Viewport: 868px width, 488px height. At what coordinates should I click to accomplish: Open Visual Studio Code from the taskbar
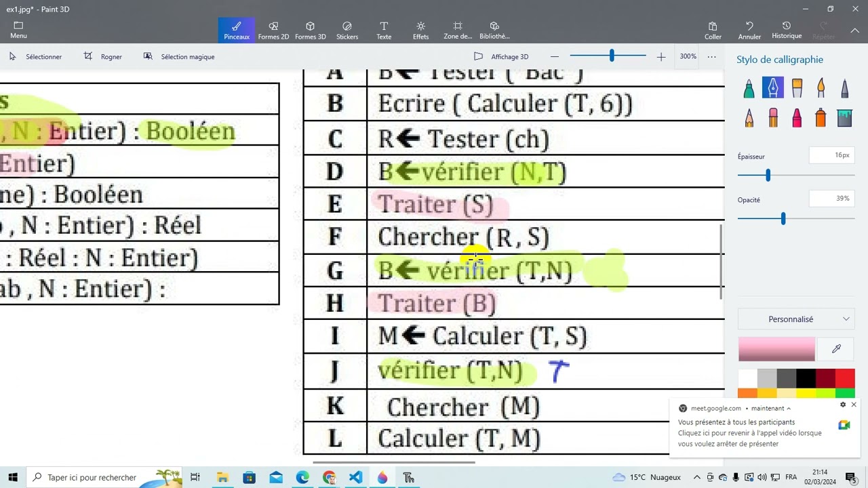tap(356, 477)
